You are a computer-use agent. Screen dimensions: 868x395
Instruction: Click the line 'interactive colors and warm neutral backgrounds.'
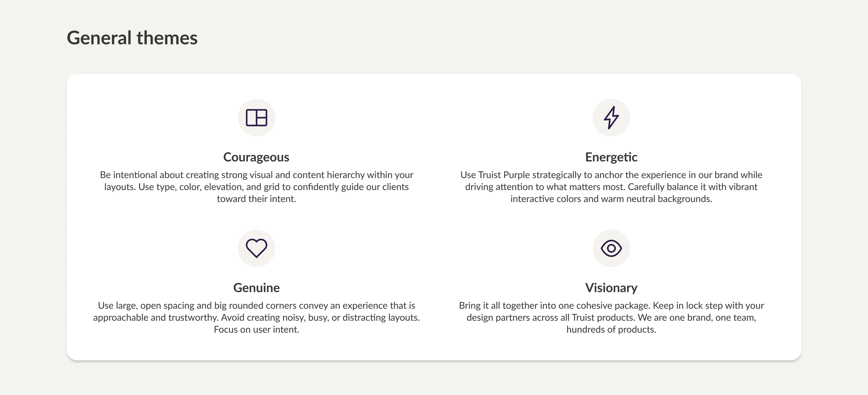click(611, 199)
